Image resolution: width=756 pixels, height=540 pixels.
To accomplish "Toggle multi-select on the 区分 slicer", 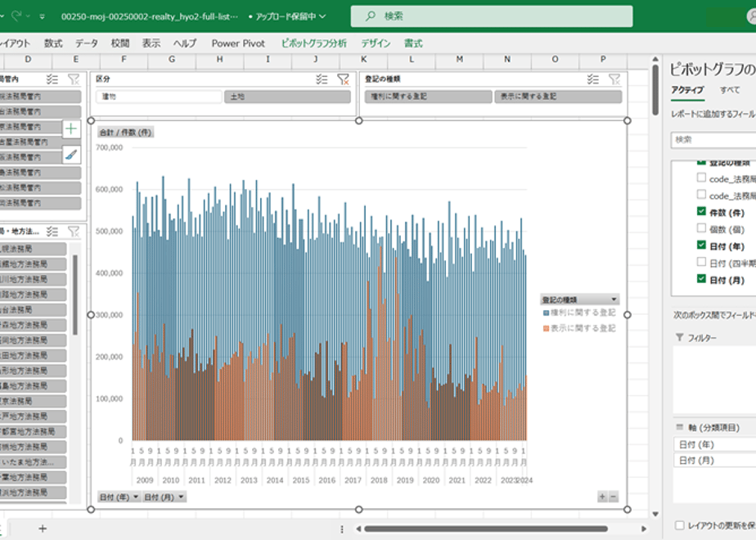I will (322, 79).
